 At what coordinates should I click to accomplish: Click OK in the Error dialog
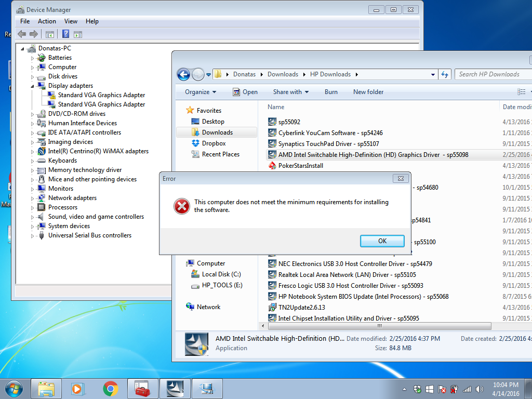point(382,241)
